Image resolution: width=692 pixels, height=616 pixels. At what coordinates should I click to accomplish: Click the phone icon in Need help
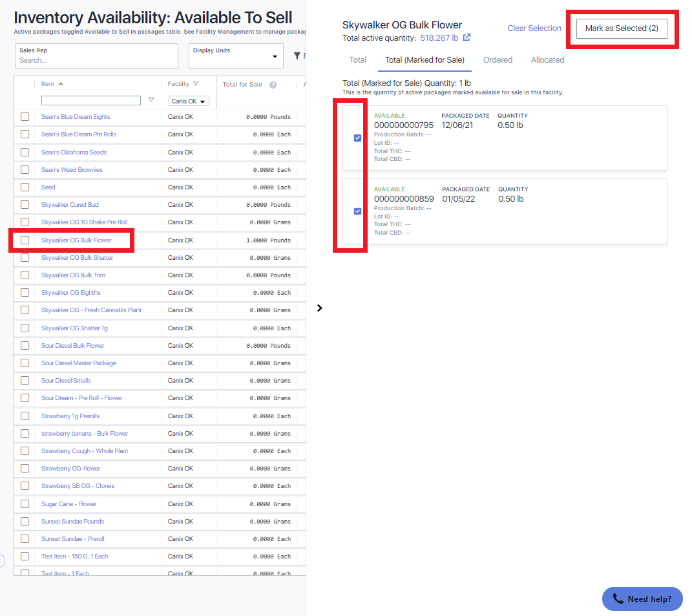click(618, 599)
